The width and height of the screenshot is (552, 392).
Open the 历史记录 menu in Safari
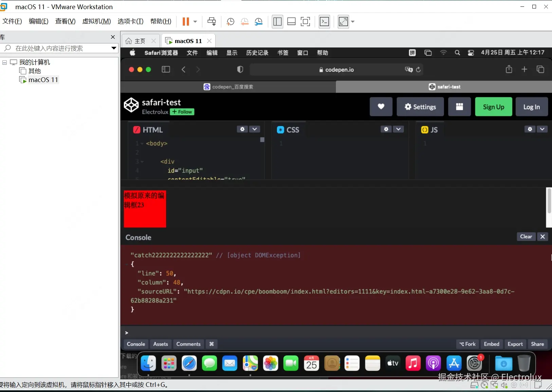pyautogui.click(x=257, y=53)
